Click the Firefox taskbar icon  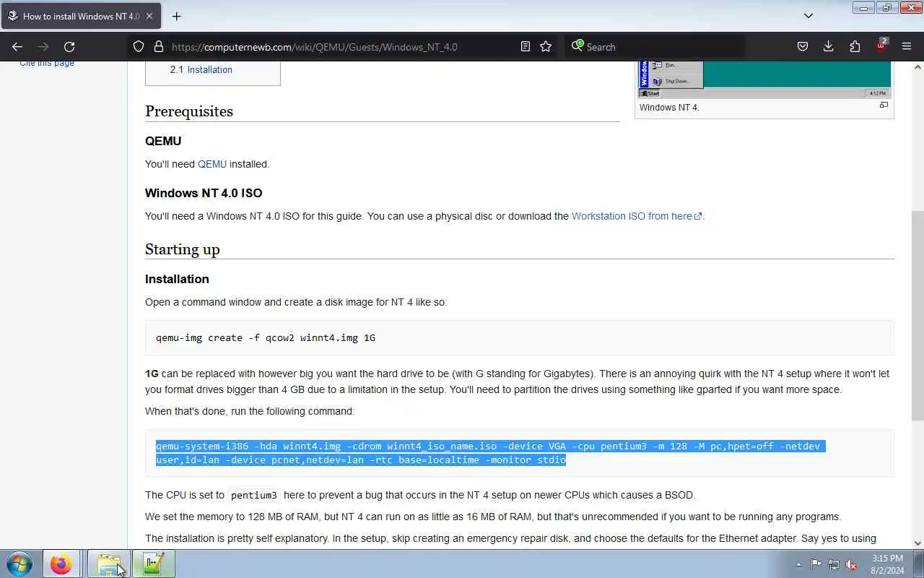pyautogui.click(x=61, y=564)
